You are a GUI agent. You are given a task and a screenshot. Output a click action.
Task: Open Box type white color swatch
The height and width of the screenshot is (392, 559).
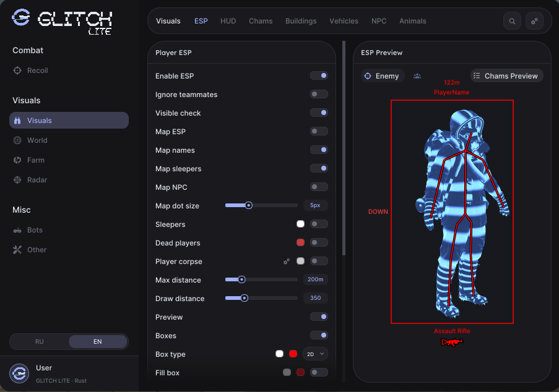(x=280, y=354)
